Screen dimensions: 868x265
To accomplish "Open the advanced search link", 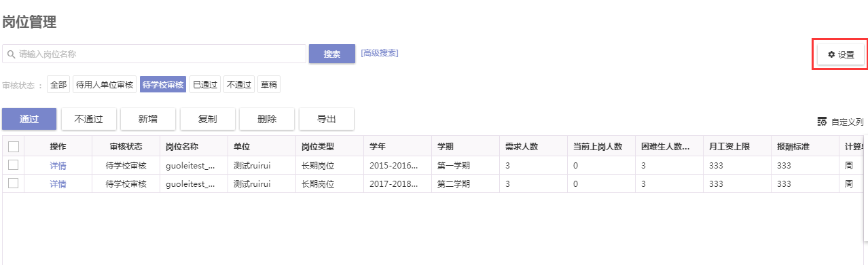I will click(380, 53).
